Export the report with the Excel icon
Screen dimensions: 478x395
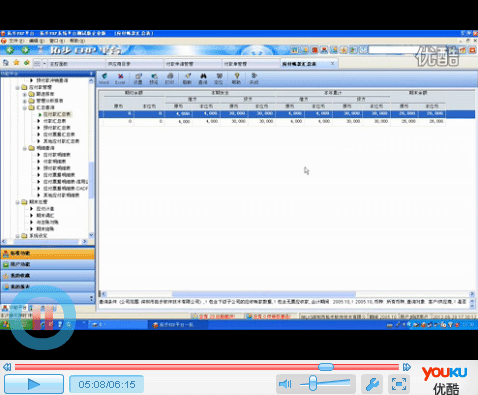pyautogui.click(x=120, y=79)
